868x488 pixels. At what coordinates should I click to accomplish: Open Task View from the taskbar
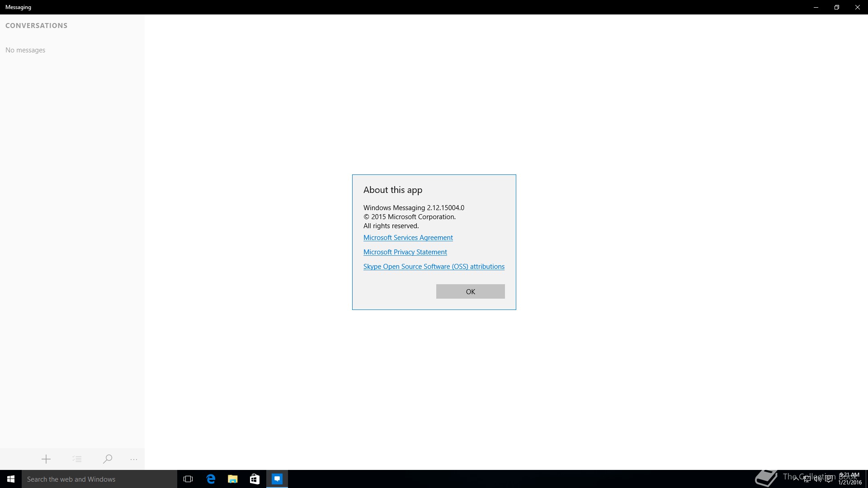click(188, 479)
